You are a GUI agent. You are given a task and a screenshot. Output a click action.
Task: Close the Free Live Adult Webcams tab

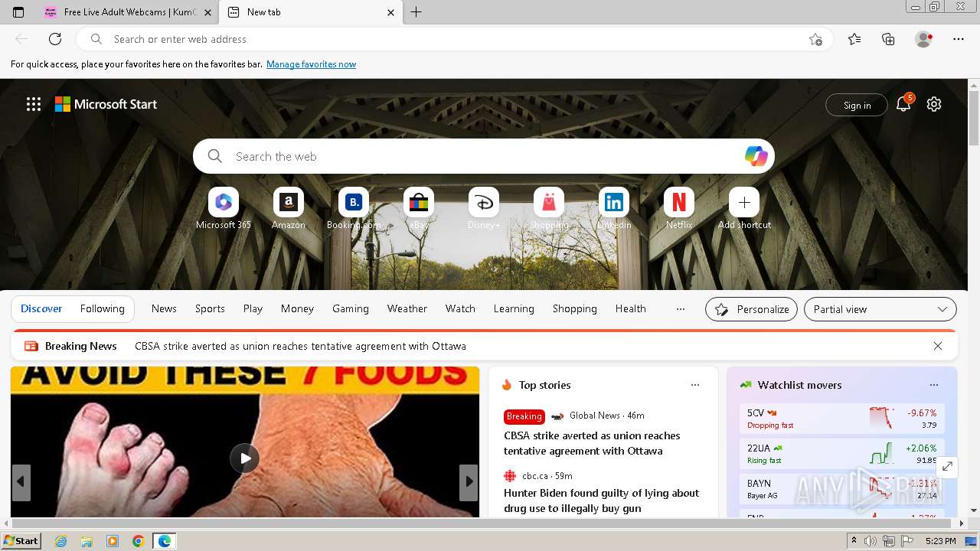coord(207,12)
